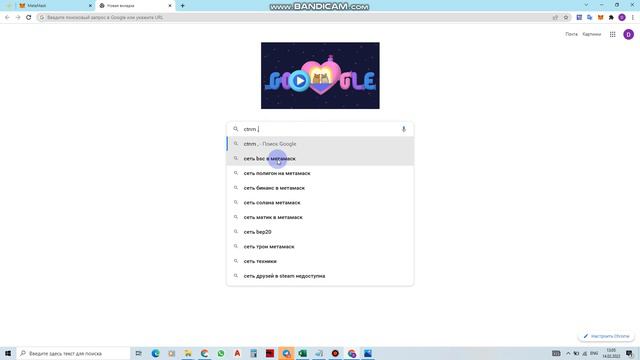The width and height of the screenshot is (640, 360).
Task: Open the calculator app in the taskbar
Action: point(253,353)
